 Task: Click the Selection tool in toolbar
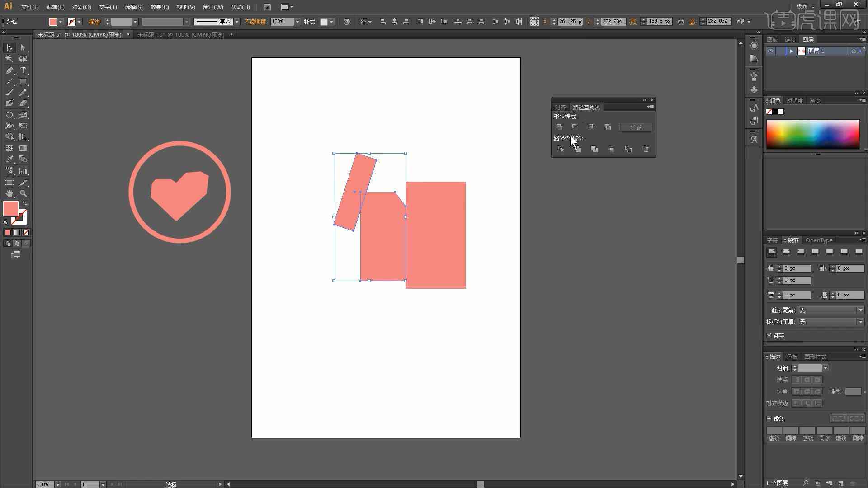click(x=8, y=47)
